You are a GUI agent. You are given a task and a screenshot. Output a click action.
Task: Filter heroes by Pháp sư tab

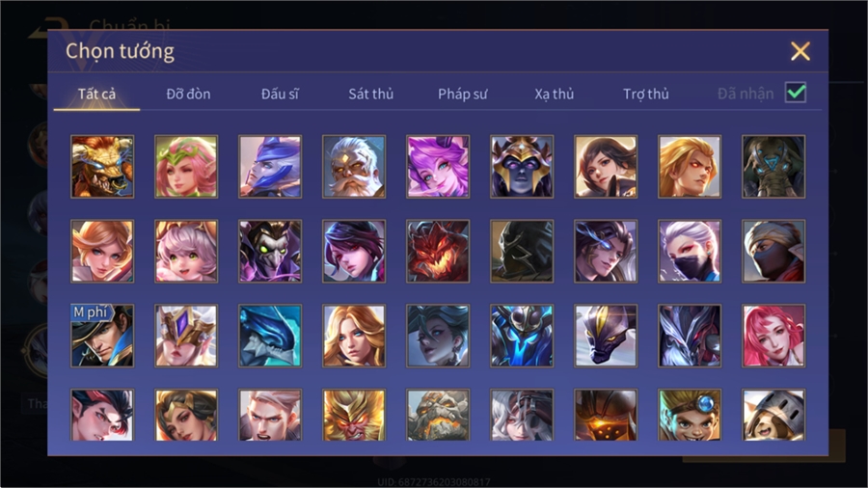tap(462, 95)
